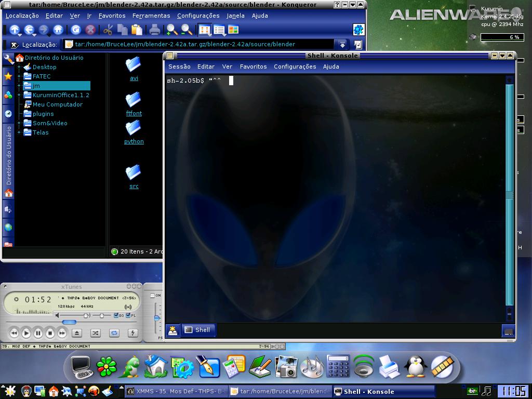Expand the FATEC folder node
This screenshot has width=532, height=399.
coord(19,76)
